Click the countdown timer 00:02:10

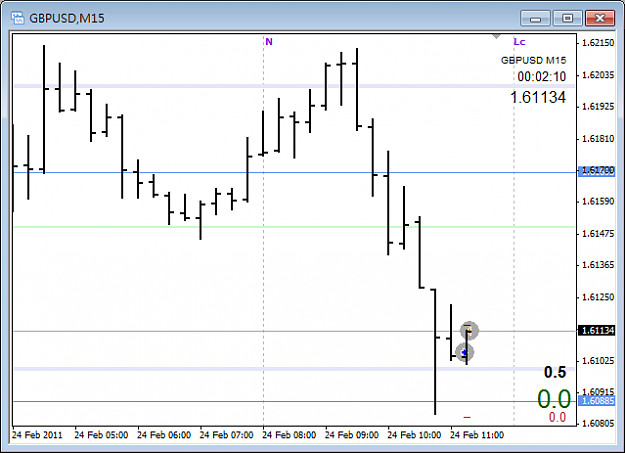(542, 76)
